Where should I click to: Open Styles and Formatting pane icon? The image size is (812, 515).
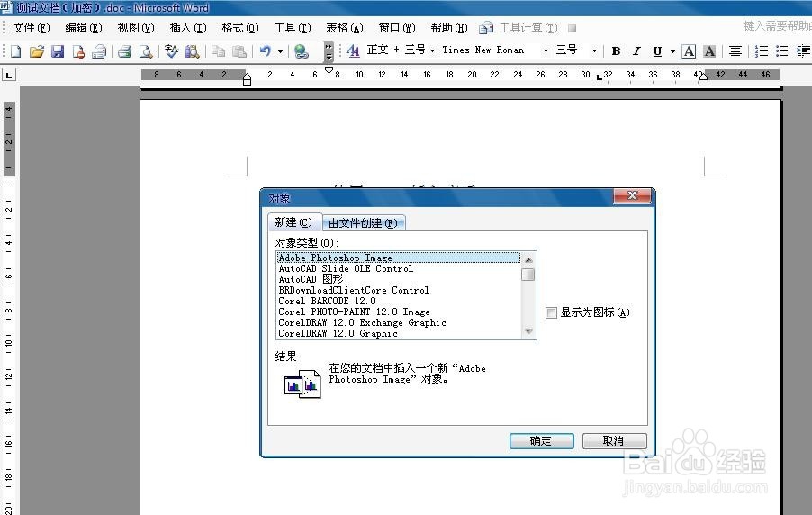353,50
